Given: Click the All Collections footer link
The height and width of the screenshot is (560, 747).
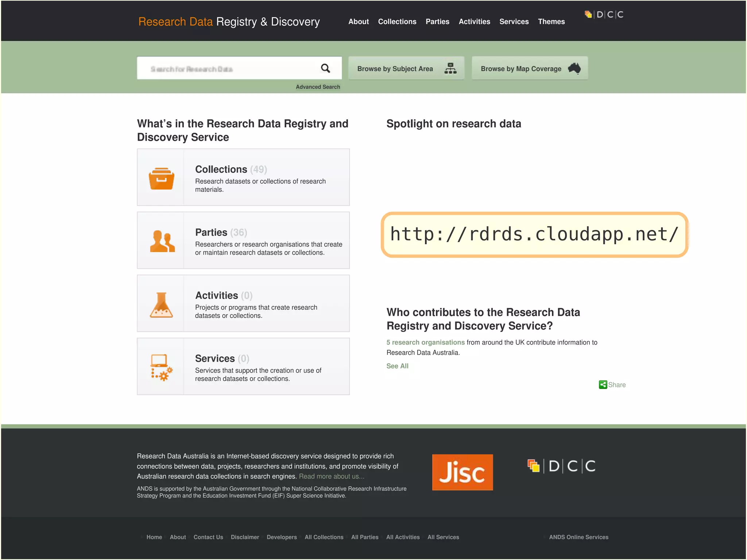Looking at the screenshot, I should click(324, 537).
